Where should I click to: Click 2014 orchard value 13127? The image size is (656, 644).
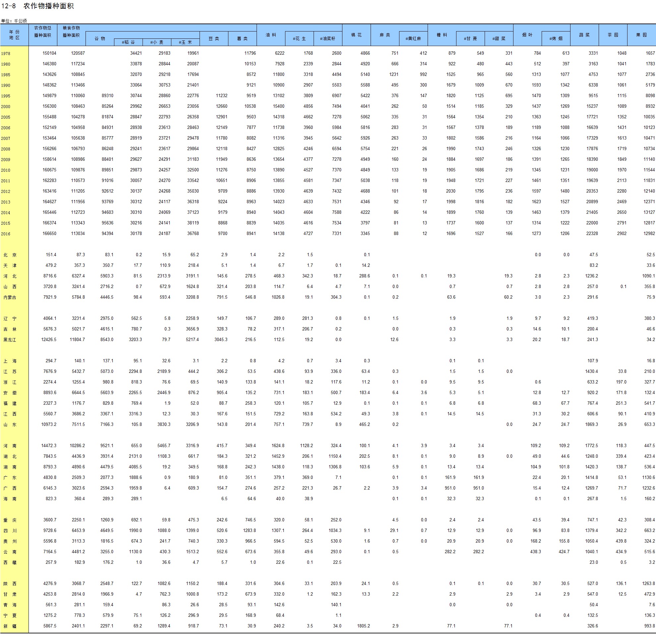(x=649, y=212)
